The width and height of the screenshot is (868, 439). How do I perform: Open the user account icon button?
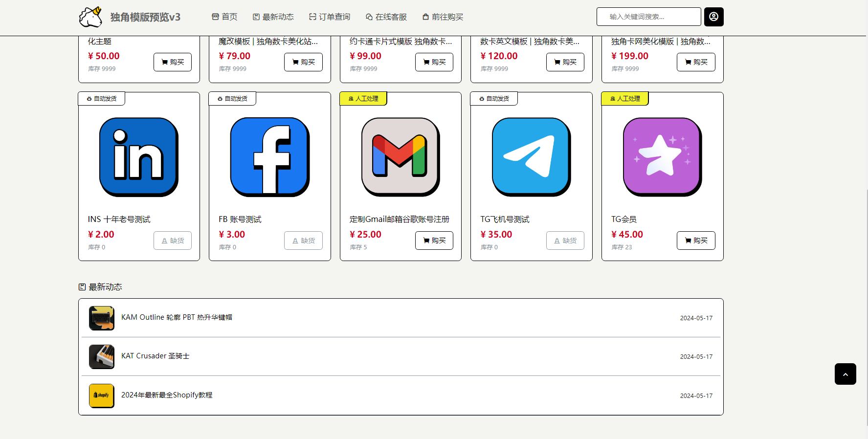(713, 17)
